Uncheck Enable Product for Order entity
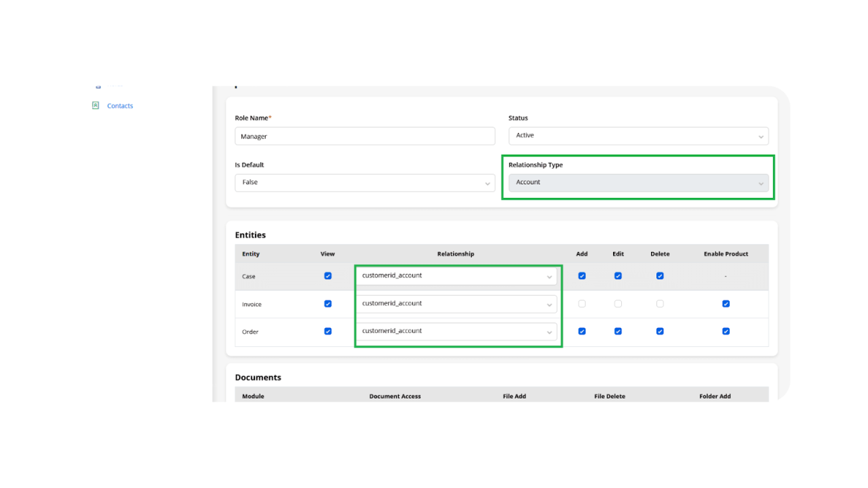Viewport: 868px width, 488px height. 726,331
